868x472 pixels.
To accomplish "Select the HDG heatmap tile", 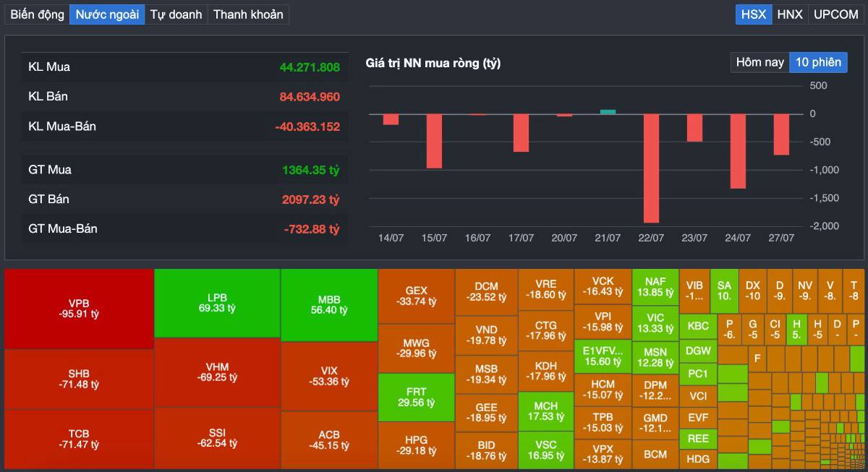I will [698, 459].
